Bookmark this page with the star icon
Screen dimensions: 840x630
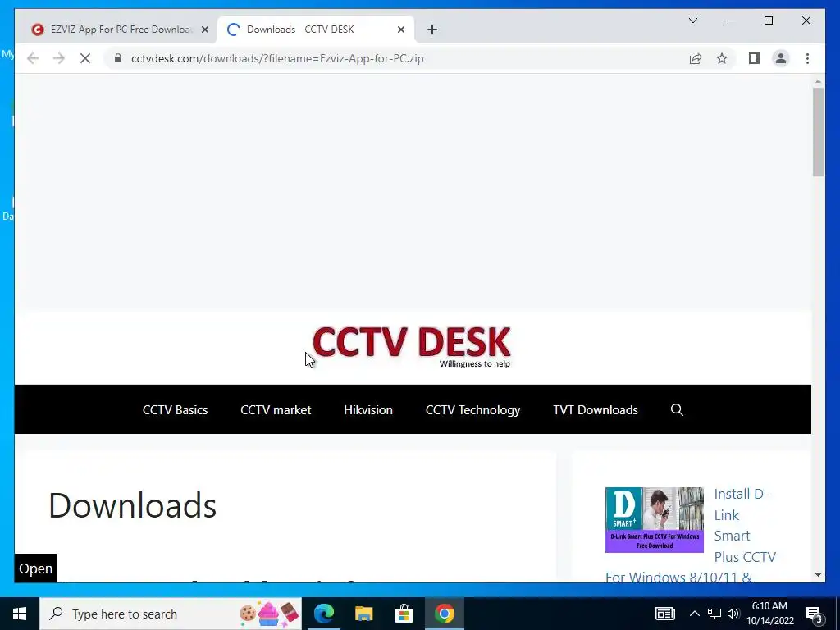[x=722, y=58]
